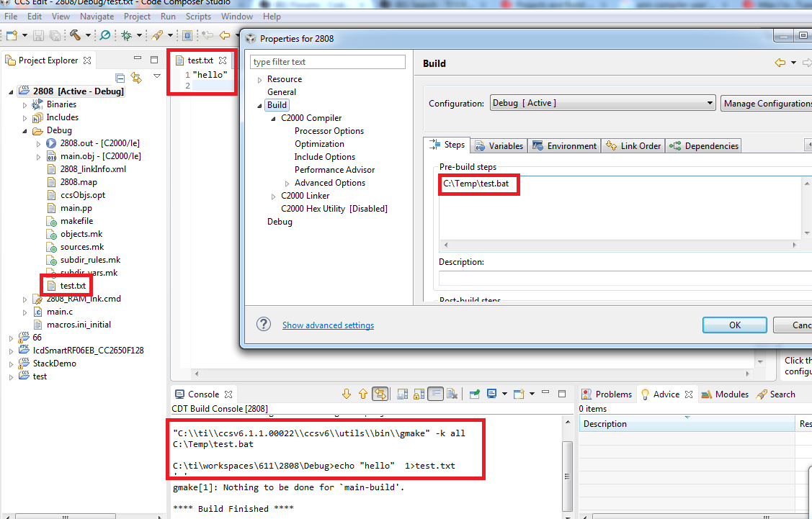Confirm properties with the OK button

coord(734,325)
